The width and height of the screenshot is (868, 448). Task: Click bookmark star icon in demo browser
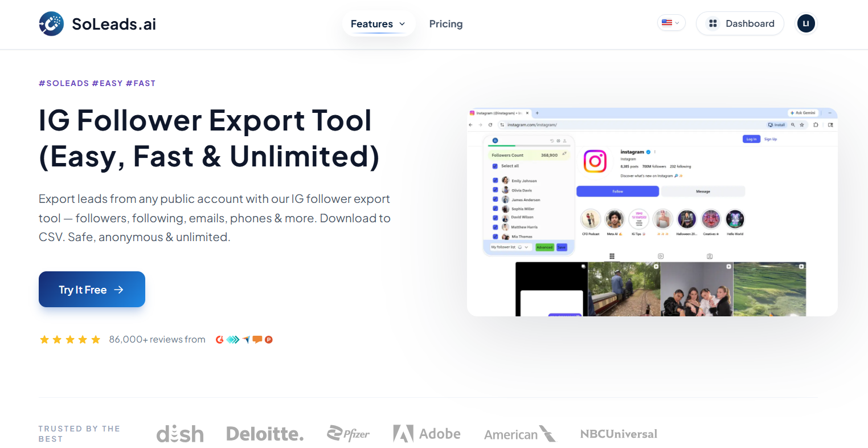[x=802, y=125]
